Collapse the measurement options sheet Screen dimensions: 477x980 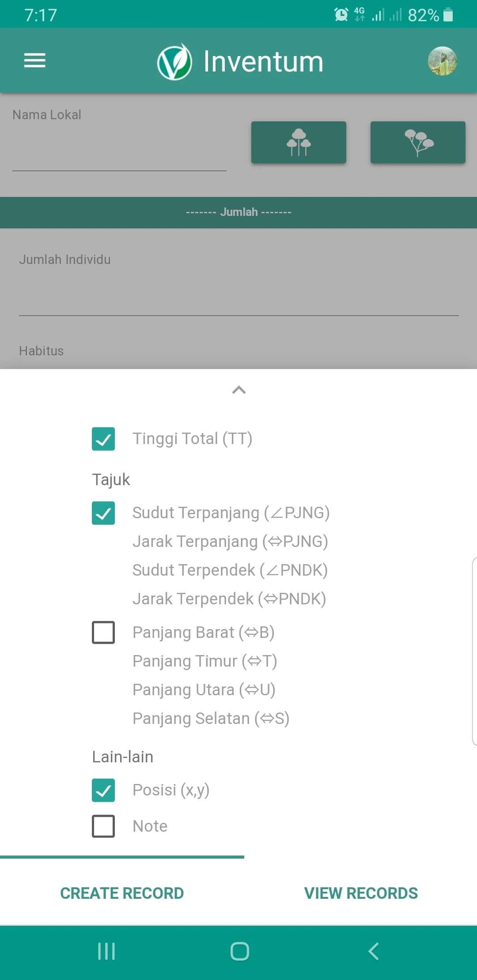point(238,390)
